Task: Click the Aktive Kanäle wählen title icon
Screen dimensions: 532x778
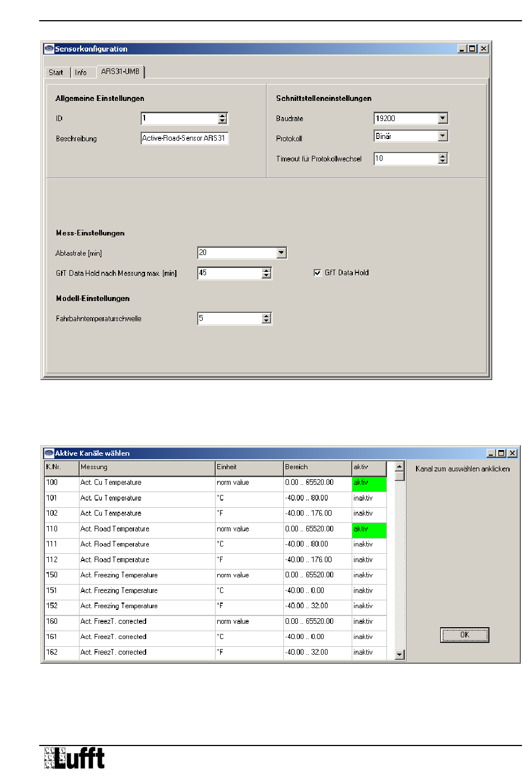Action: (x=49, y=453)
